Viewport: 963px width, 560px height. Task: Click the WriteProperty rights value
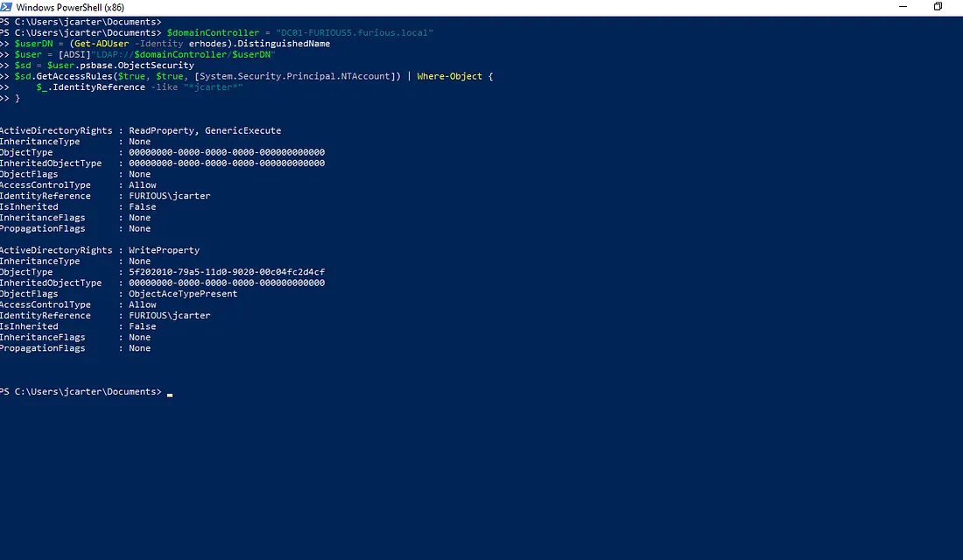tap(164, 250)
